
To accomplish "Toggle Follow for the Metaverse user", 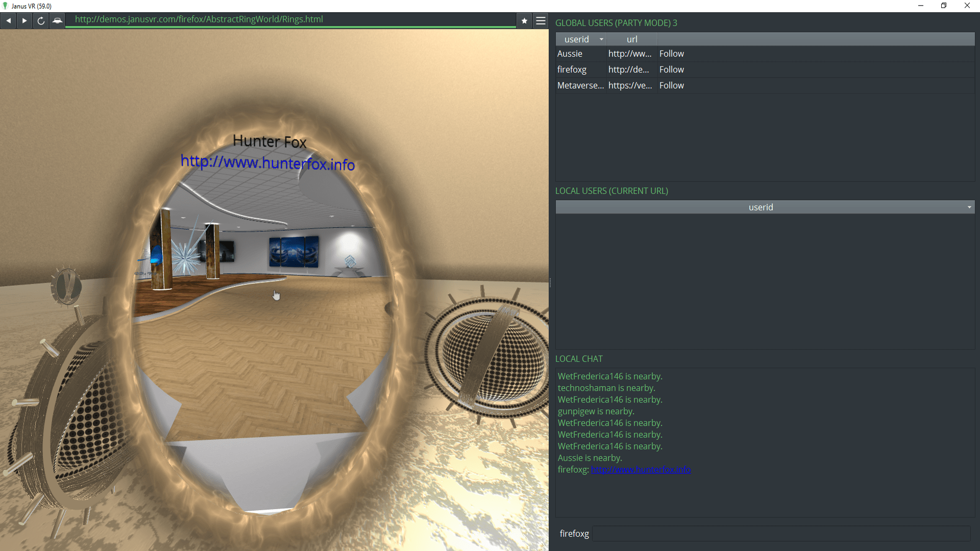I will point(671,85).
